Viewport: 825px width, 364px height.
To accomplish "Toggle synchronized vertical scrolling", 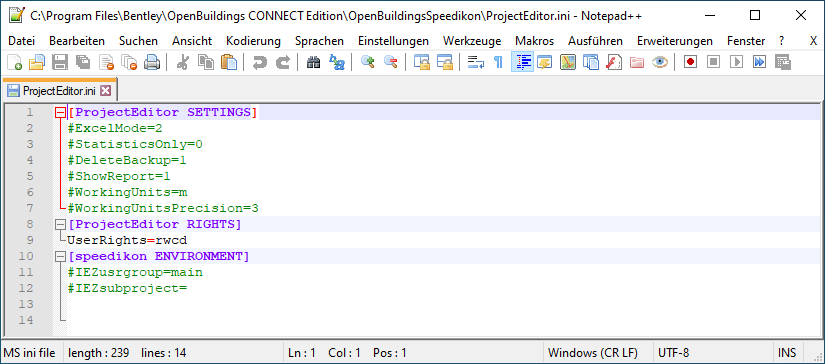I will [x=421, y=63].
